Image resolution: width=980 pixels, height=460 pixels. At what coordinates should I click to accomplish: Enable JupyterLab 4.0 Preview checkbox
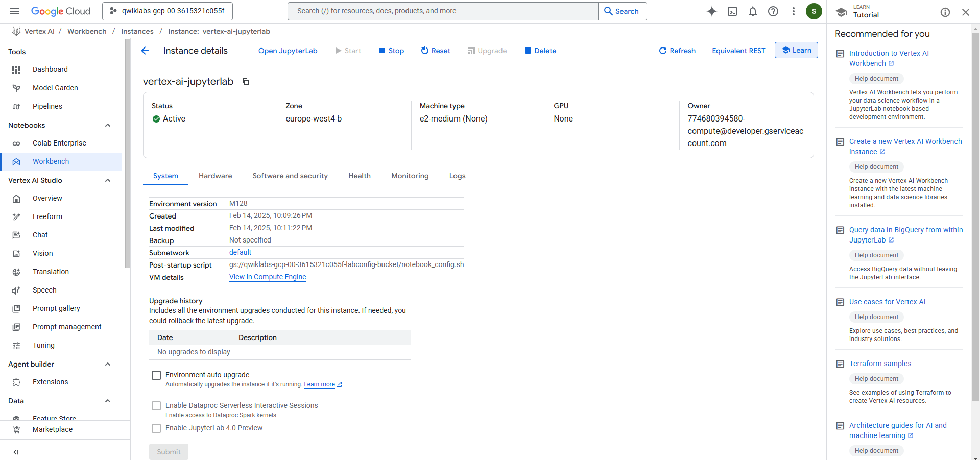click(x=156, y=428)
